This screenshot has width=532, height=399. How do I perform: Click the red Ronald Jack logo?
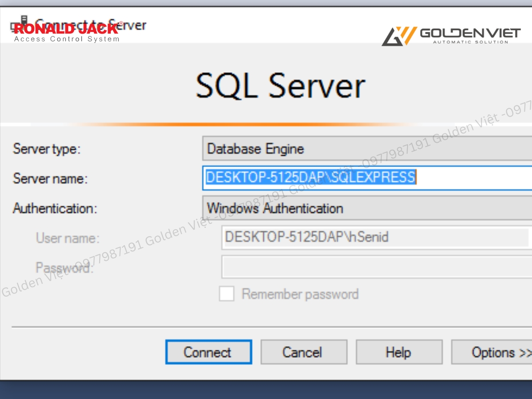[x=66, y=30]
